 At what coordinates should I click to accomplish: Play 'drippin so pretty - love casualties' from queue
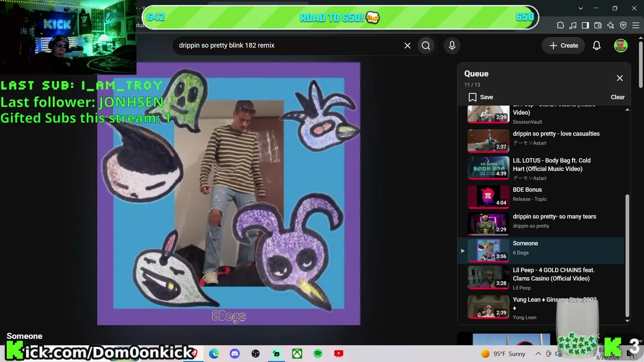point(556,134)
